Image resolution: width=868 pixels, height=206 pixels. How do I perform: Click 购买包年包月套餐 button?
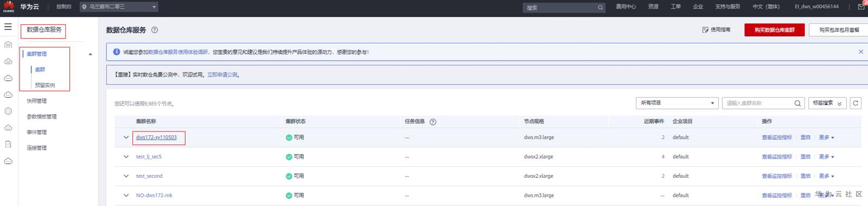point(839,30)
